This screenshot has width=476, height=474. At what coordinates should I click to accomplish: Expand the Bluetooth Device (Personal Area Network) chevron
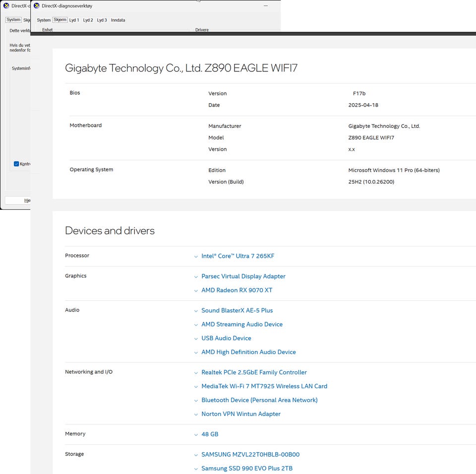coord(196,401)
